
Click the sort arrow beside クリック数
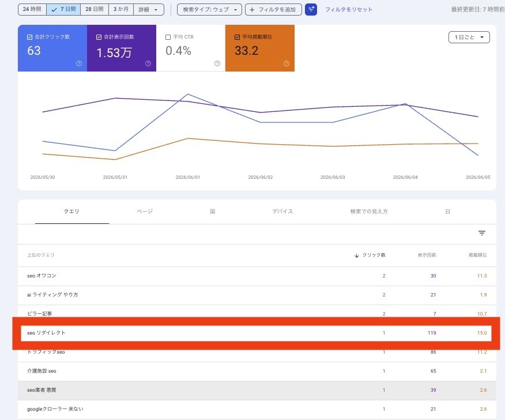click(x=356, y=255)
